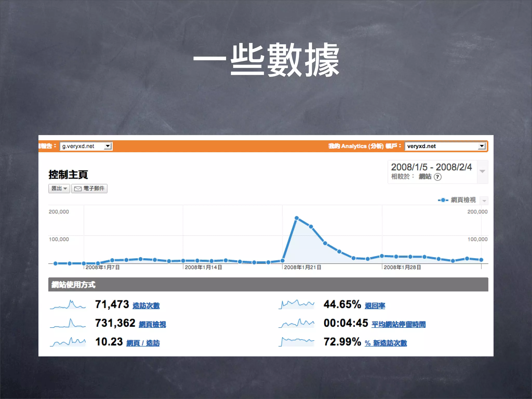532x399 pixels.
Task: Click the sparkline next to 72.99%
Action: 297,342
